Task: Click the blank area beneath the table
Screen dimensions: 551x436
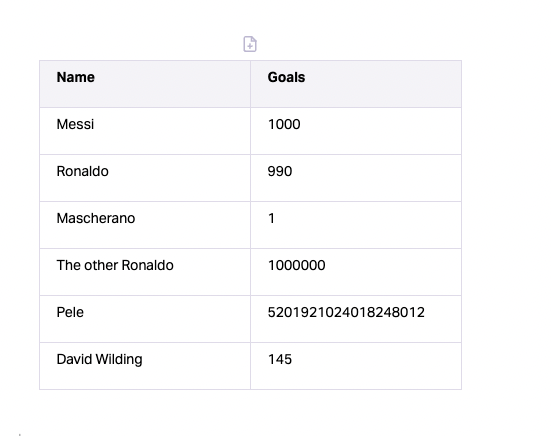Action: tap(251, 413)
